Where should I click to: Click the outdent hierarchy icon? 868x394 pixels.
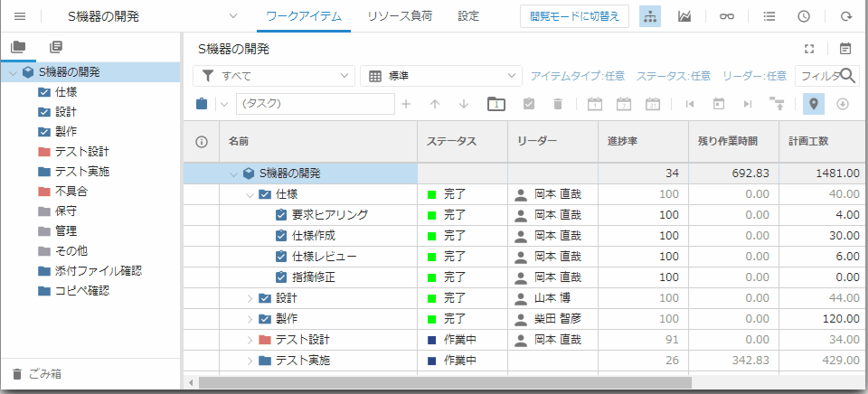pos(777,104)
